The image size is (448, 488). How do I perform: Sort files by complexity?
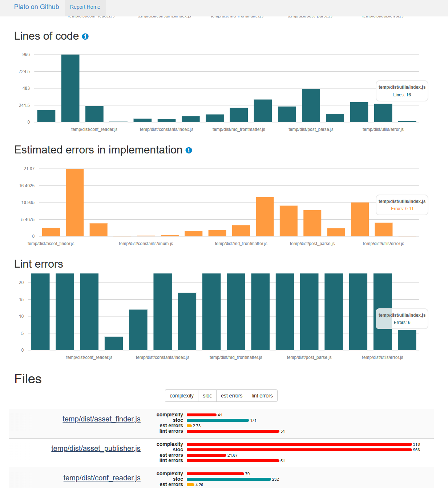181,396
